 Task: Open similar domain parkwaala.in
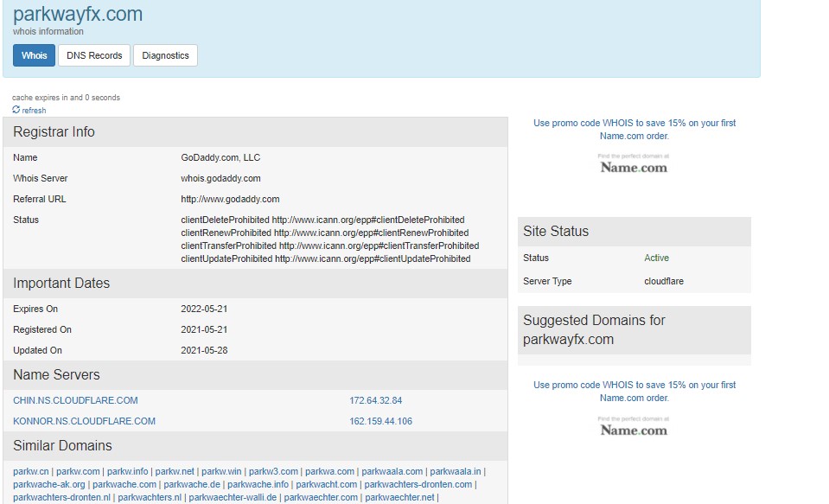tap(456, 471)
